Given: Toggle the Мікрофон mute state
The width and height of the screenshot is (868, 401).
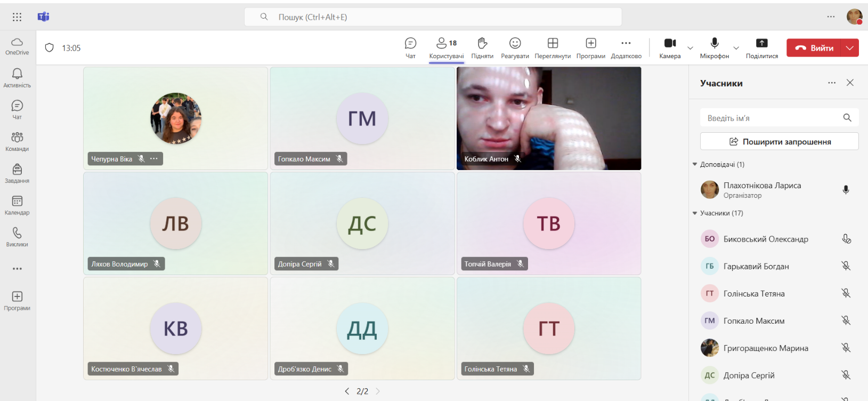Looking at the screenshot, I should 715,47.
